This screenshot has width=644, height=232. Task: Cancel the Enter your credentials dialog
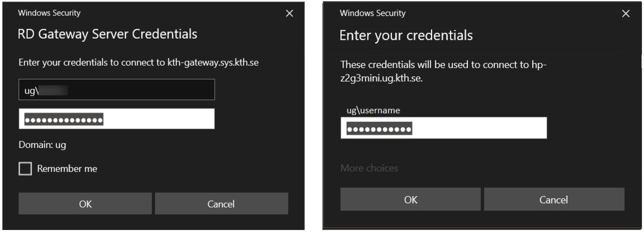click(x=554, y=200)
